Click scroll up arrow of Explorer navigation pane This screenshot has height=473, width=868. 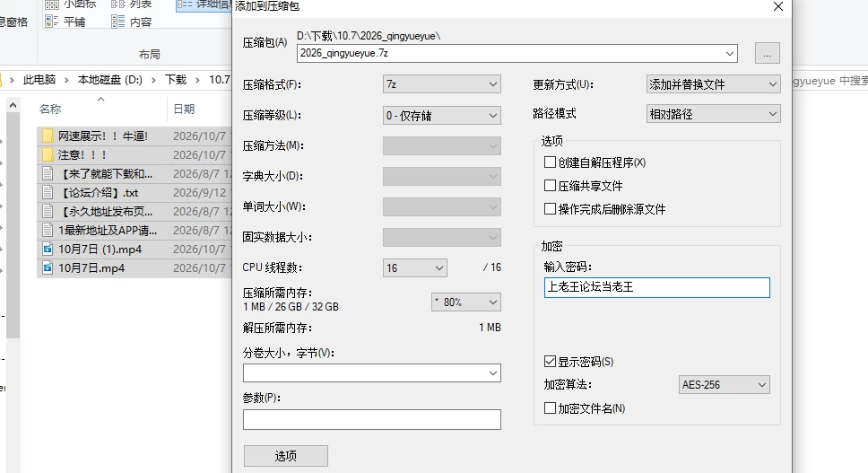tap(13, 105)
